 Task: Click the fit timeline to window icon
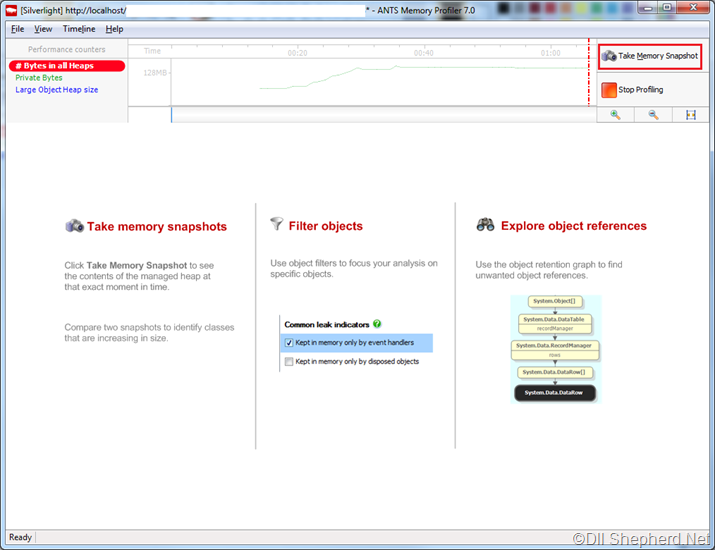[x=691, y=115]
